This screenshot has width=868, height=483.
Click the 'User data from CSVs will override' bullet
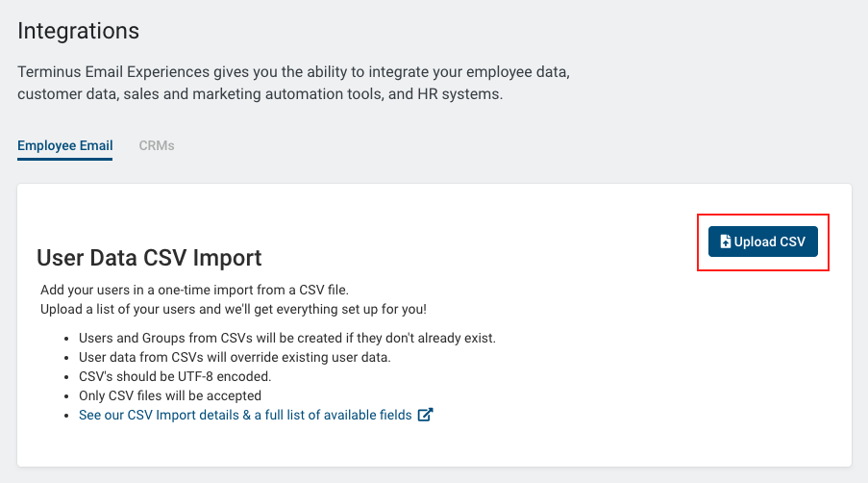click(235, 357)
